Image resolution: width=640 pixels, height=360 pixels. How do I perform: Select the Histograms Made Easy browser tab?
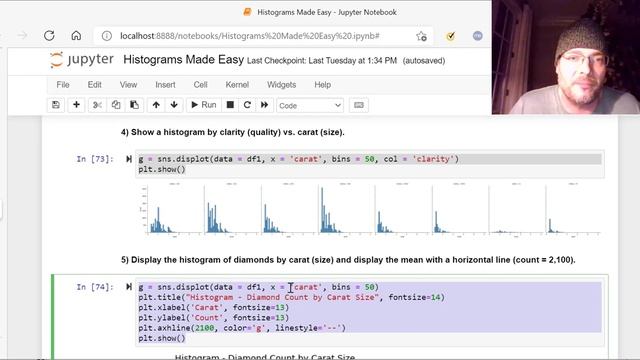[x=320, y=12]
